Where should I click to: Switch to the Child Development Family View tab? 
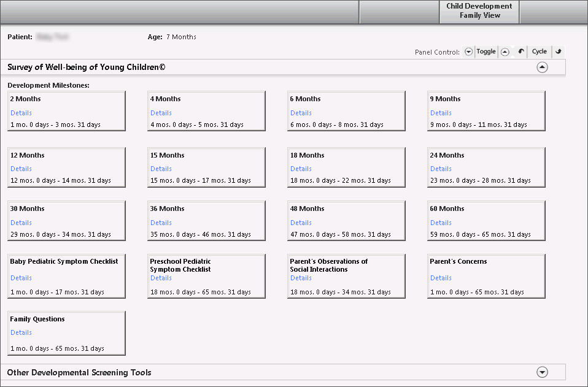pos(479,11)
